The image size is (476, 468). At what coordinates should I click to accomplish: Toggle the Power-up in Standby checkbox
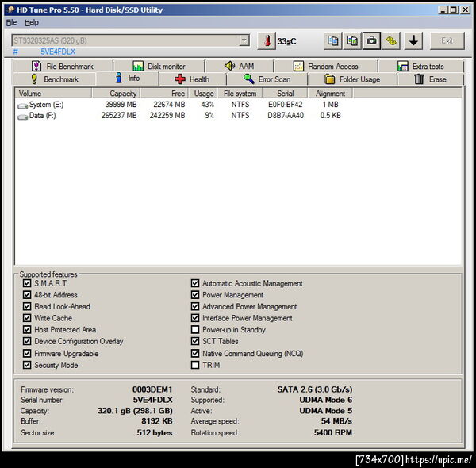pos(195,329)
